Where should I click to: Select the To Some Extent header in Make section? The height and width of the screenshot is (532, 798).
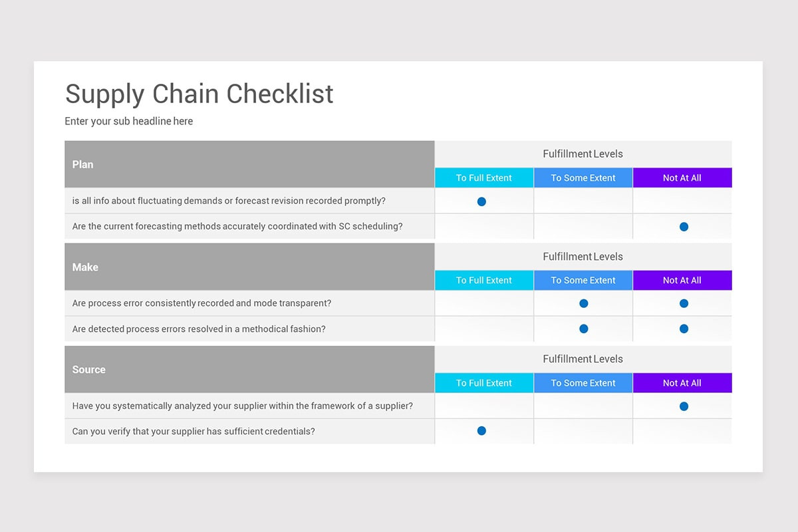pos(583,280)
